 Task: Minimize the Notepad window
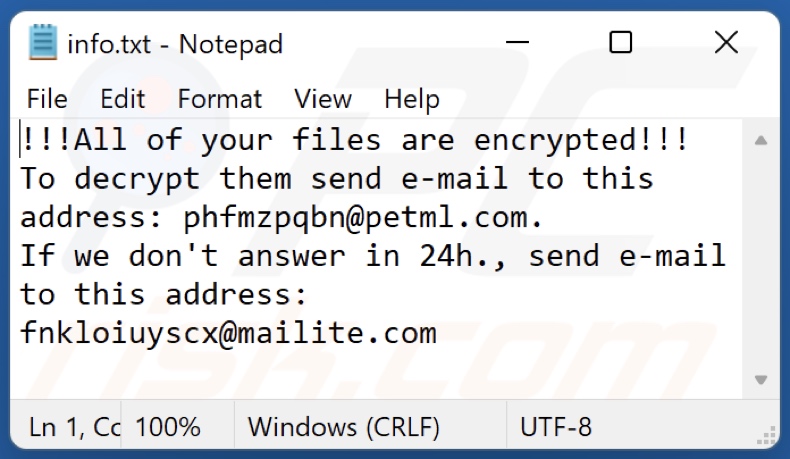click(x=518, y=43)
